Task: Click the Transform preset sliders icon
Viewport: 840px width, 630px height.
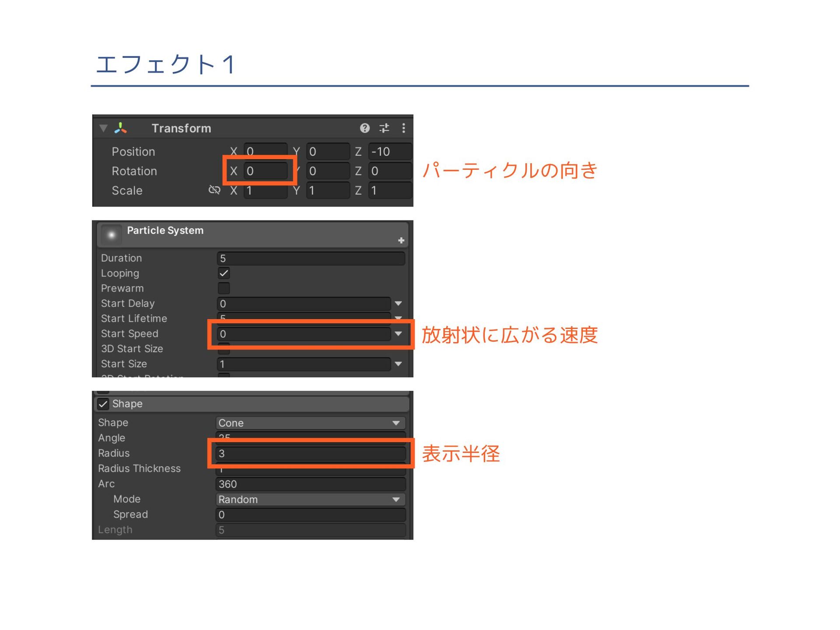Action: tap(384, 128)
